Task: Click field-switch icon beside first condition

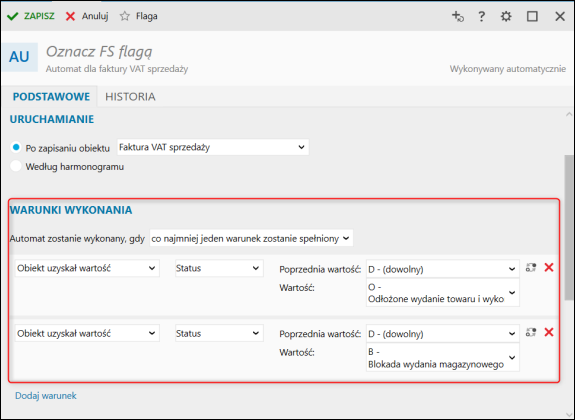Action: (x=531, y=267)
